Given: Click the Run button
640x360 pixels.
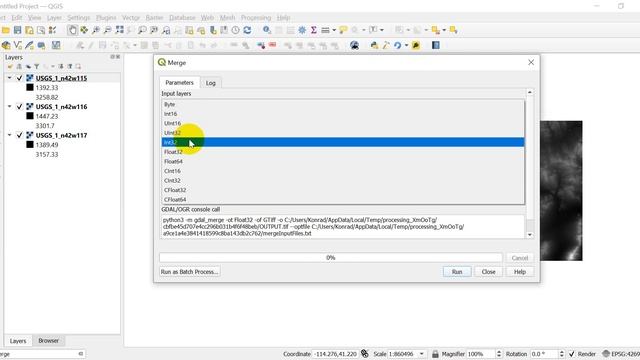Looking at the screenshot, I should click(x=457, y=272).
